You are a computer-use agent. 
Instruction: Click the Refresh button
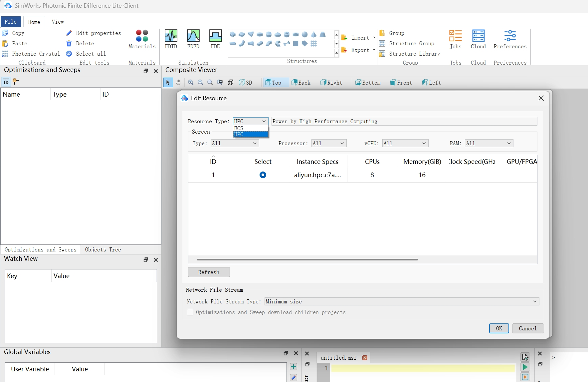tap(209, 272)
